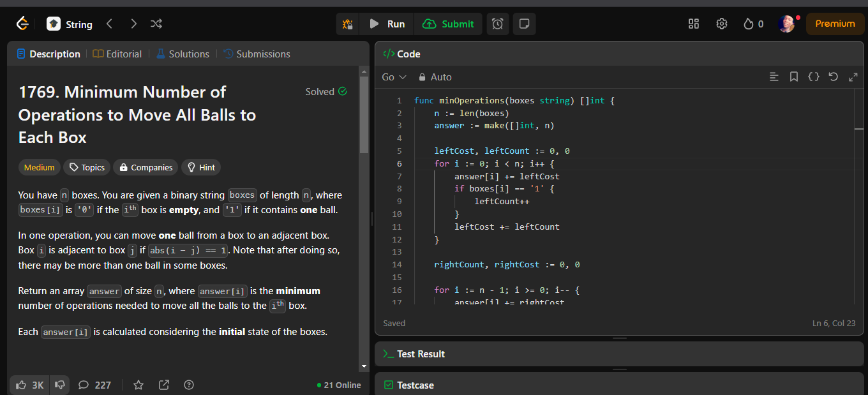Screen dimensions: 868x395
Task: Click the 'leftCost, leftCount := 0, 0' line
Action: tap(502, 151)
